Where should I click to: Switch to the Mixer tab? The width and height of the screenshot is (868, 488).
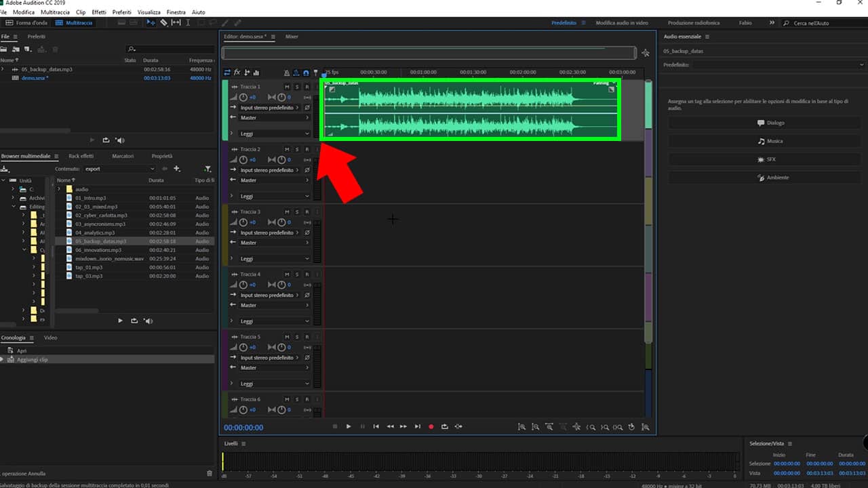292,37
